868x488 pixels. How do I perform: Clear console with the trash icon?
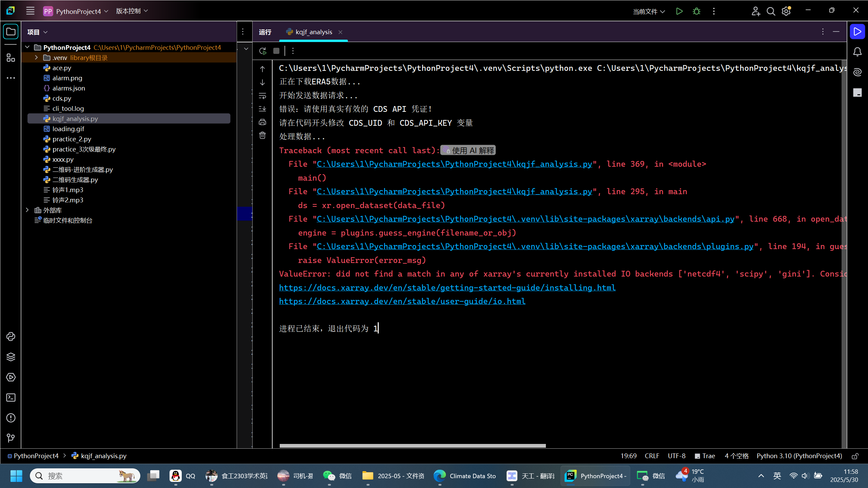point(262,136)
